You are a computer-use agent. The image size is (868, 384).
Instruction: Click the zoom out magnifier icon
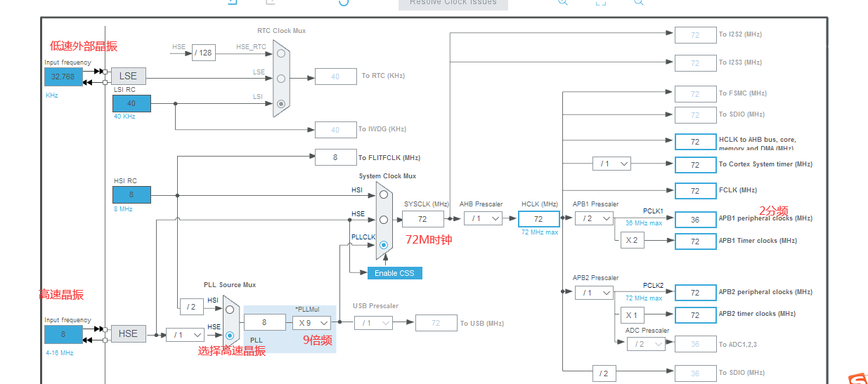point(639,2)
